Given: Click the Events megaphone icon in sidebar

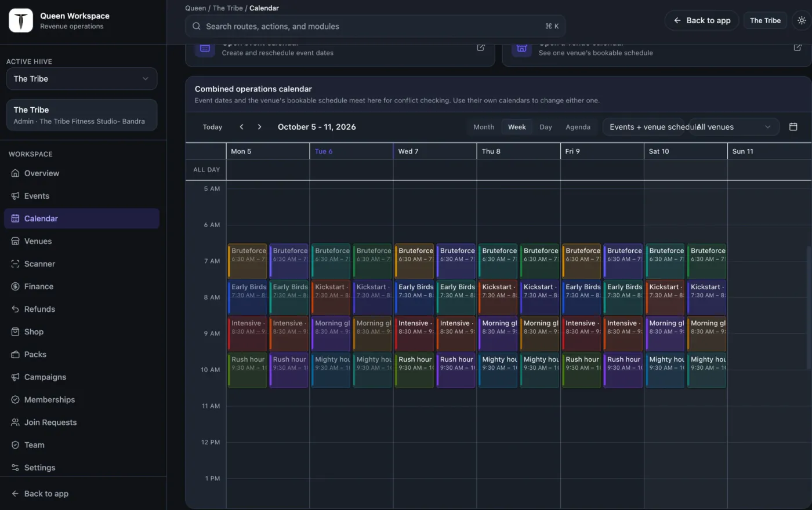Looking at the screenshot, I should pyautogui.click(x=16, y=196).
